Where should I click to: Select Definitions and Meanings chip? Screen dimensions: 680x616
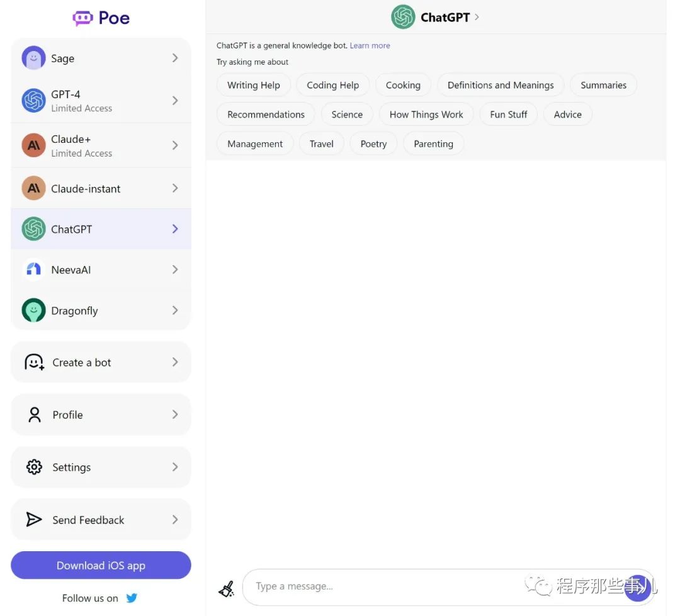[x=501, y=85]
